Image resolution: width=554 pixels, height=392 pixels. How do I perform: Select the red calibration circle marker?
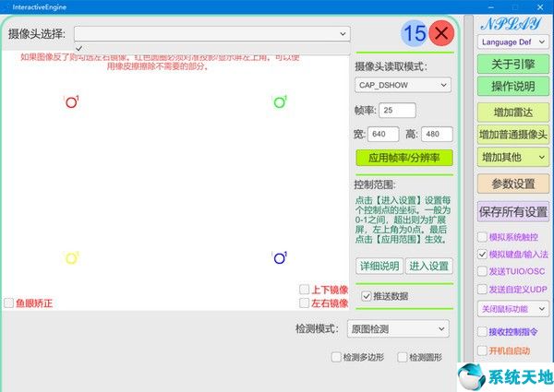pos(71,102)
